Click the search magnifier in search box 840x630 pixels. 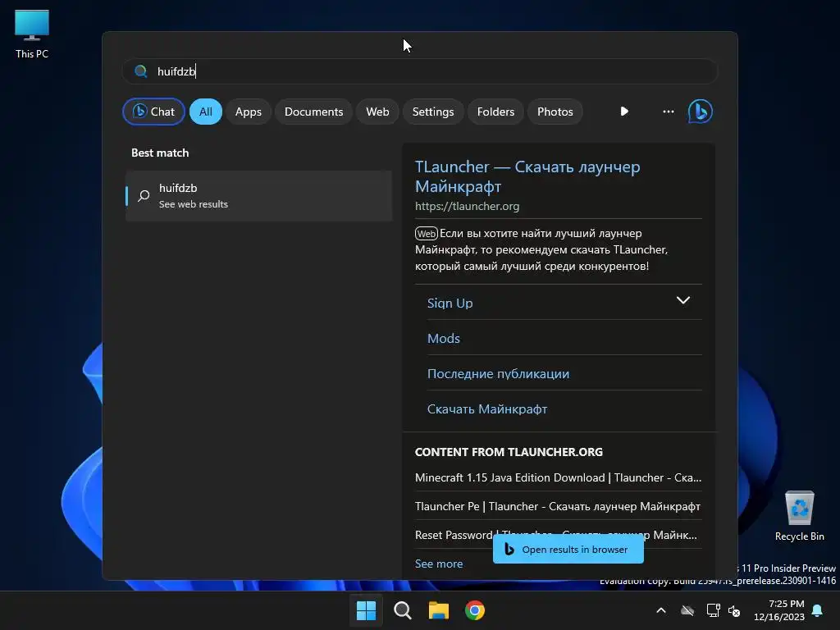pyautogui.click(x=141, y=71)
